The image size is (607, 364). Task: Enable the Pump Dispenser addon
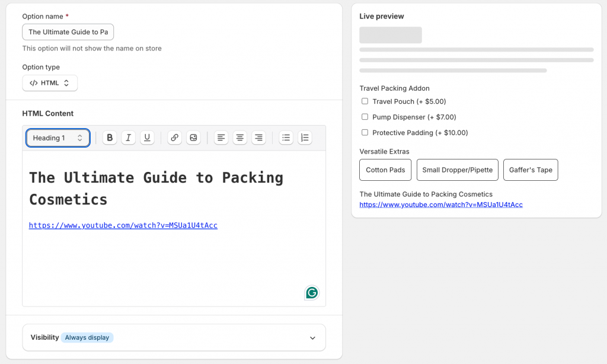365,117
